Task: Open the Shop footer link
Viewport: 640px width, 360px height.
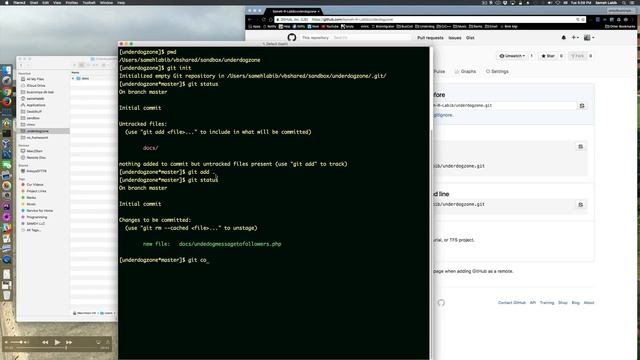Action: (x=563, y=303)
